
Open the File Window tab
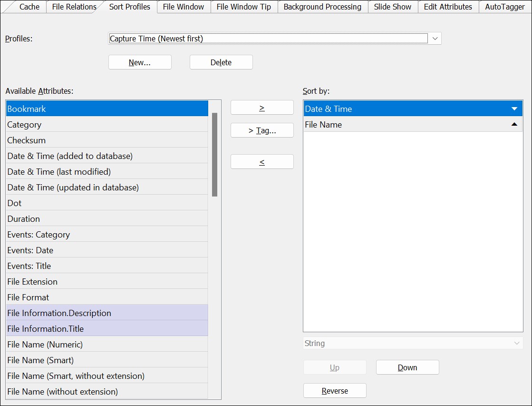click(x=184, y=7)
